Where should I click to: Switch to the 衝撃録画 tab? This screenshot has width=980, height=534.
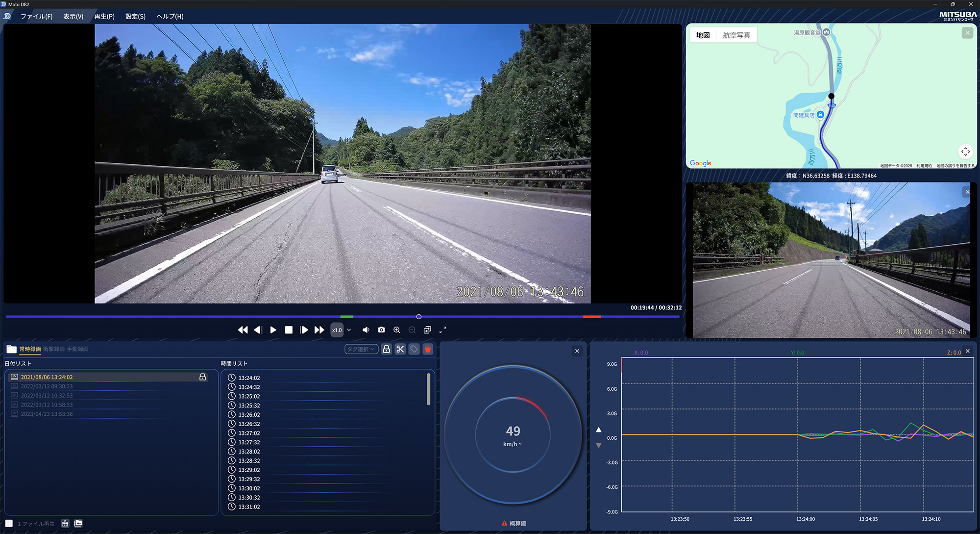pos(53,349)
